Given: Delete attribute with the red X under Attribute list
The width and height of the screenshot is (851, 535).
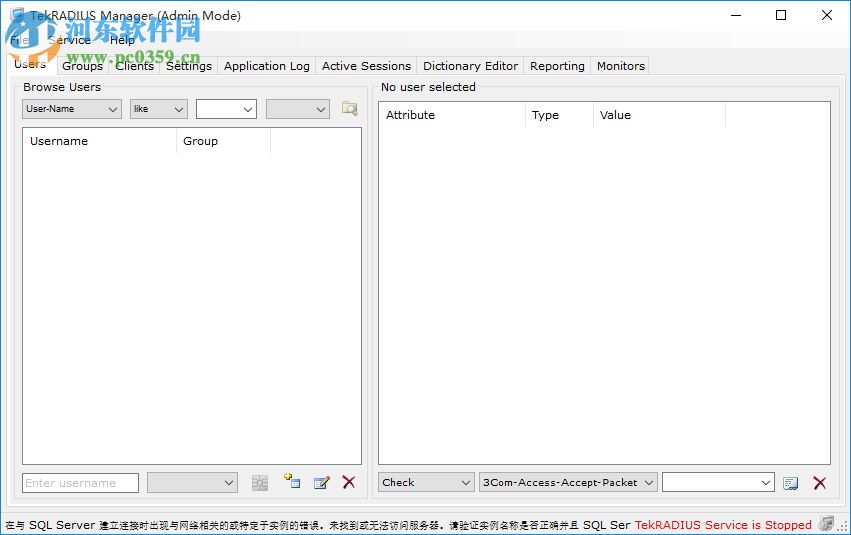Looking at the screenshot, I should coord(820,483).
